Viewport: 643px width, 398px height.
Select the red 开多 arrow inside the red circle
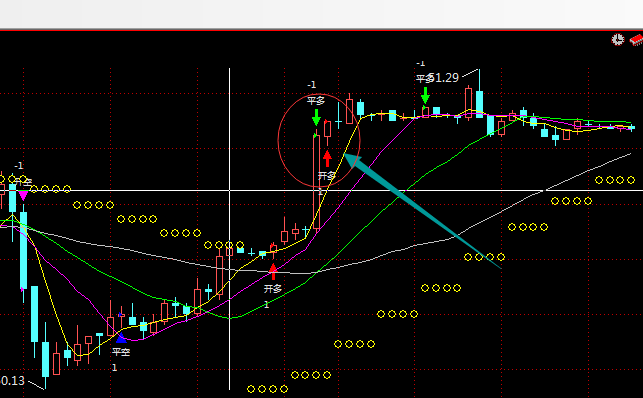[x=327, y=159]
